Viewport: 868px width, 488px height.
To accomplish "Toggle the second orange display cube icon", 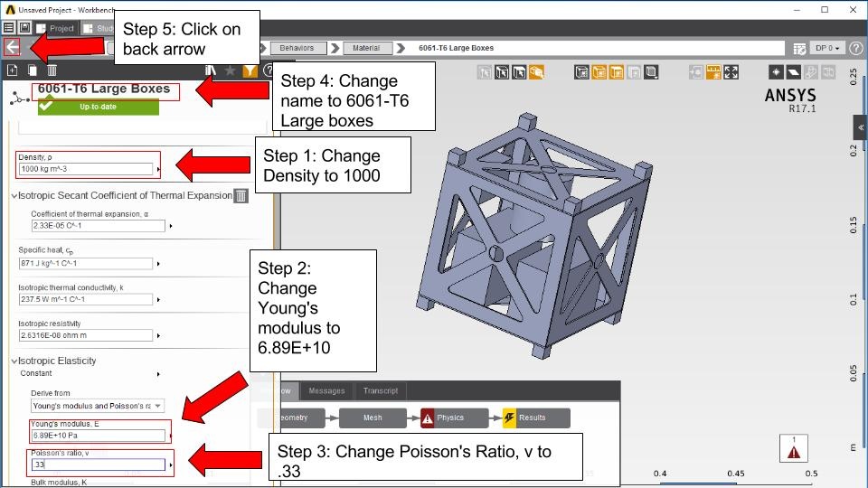I will click(x=616, y=72).
